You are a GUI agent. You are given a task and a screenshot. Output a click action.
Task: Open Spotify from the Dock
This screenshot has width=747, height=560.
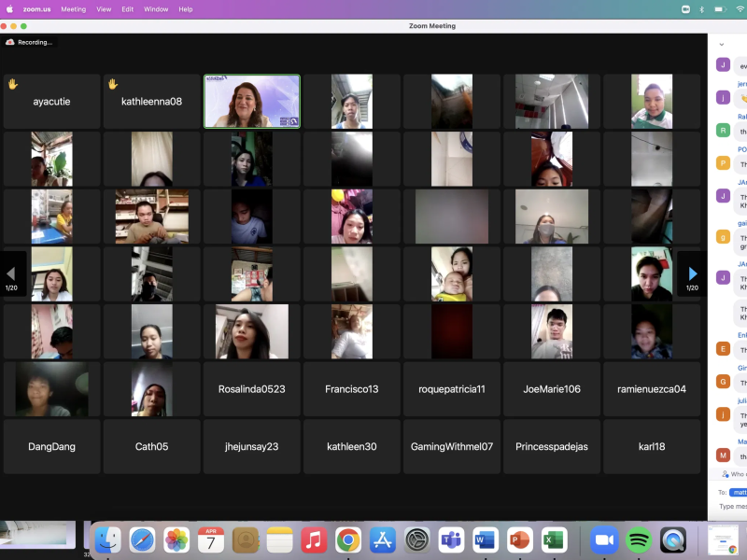coord(639,540)
